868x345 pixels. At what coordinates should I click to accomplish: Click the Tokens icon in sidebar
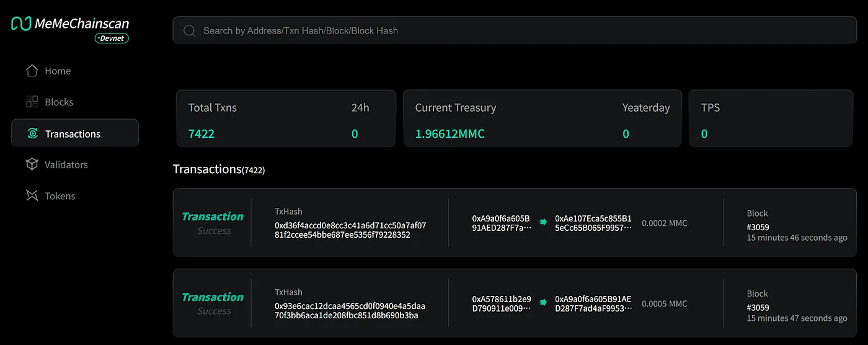point(32,195)
